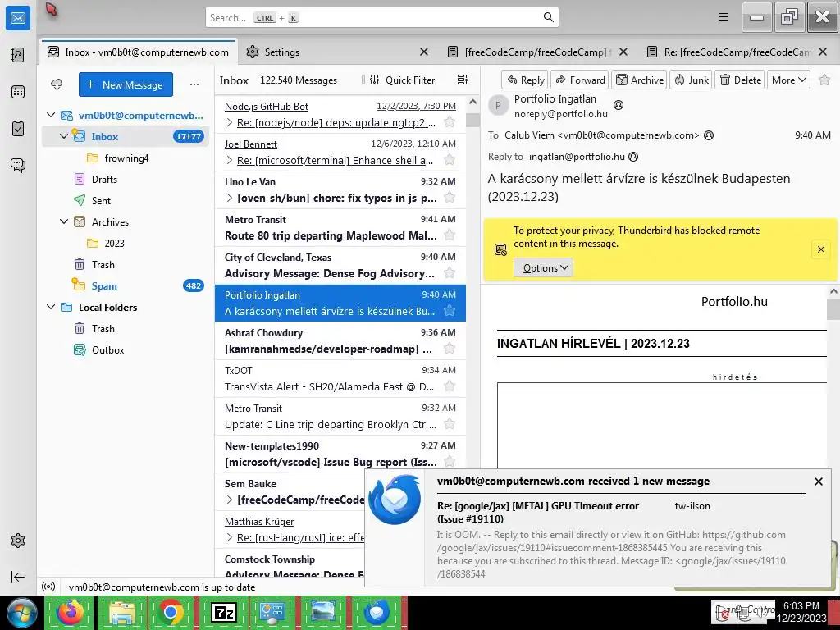840x630 pixels.
Task: Mark the open message as Junk
Action: [691, 80]
